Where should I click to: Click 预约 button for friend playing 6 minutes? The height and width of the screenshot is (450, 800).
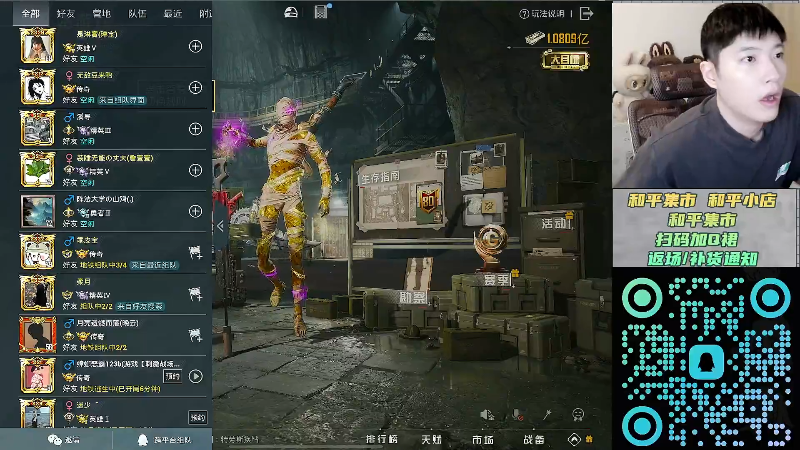[172, 377]
